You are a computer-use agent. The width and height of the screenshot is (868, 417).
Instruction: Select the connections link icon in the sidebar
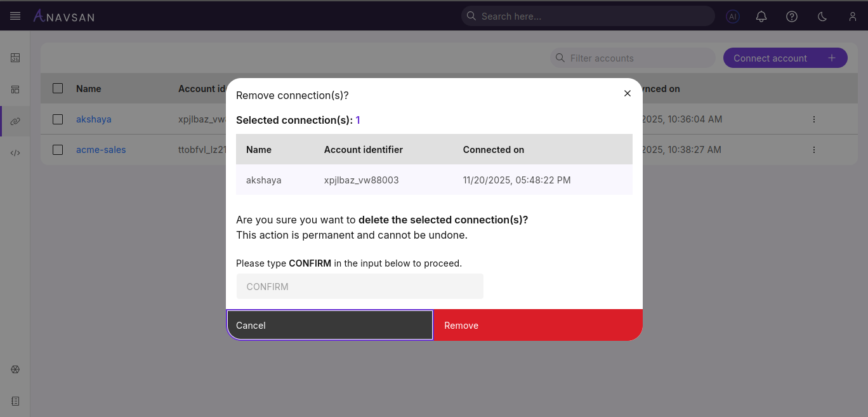15,121
